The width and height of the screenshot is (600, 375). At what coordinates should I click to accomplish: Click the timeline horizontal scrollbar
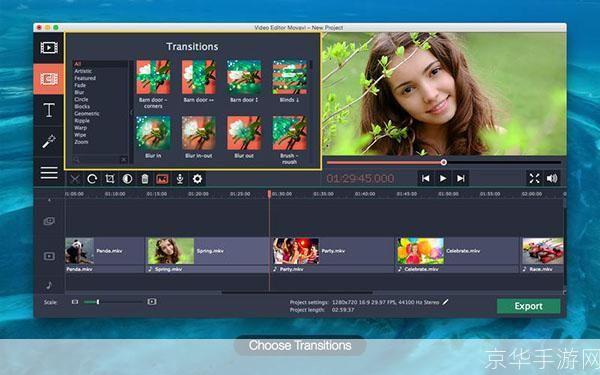click(297, 292)
